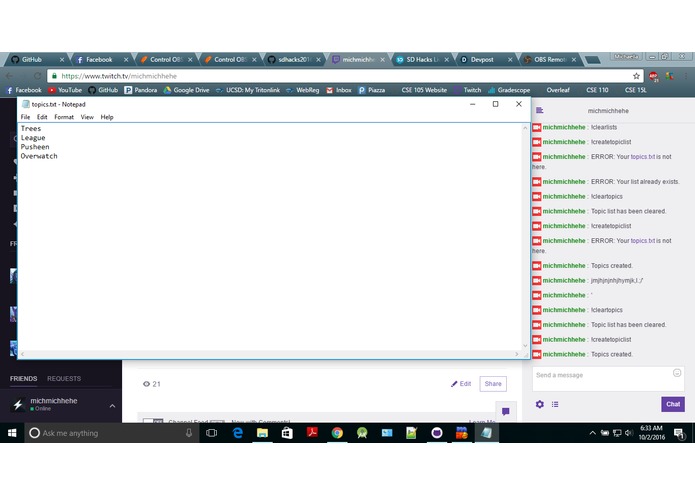The image size is (695, 494).
Task: Open Adobe Acrobat from taskbar
Action: pos(312,432)
